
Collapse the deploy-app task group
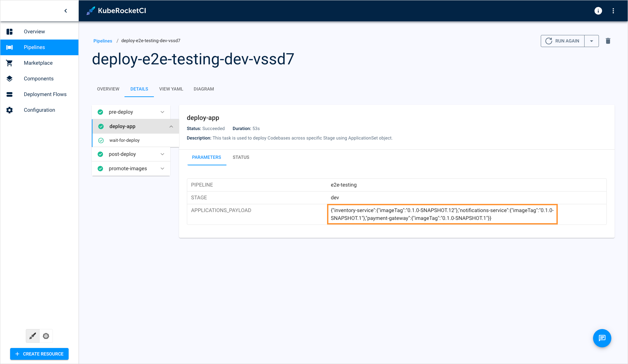click(171, 126)
